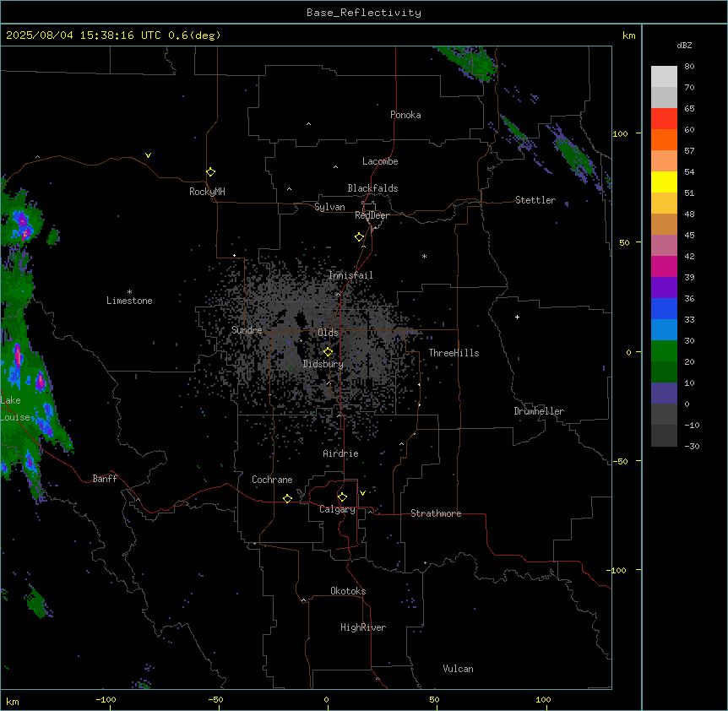Screen dimensions: 728x711
Task: Pick the bright yellow 51-54 dBZ swatch
Action: coord(664,182)
